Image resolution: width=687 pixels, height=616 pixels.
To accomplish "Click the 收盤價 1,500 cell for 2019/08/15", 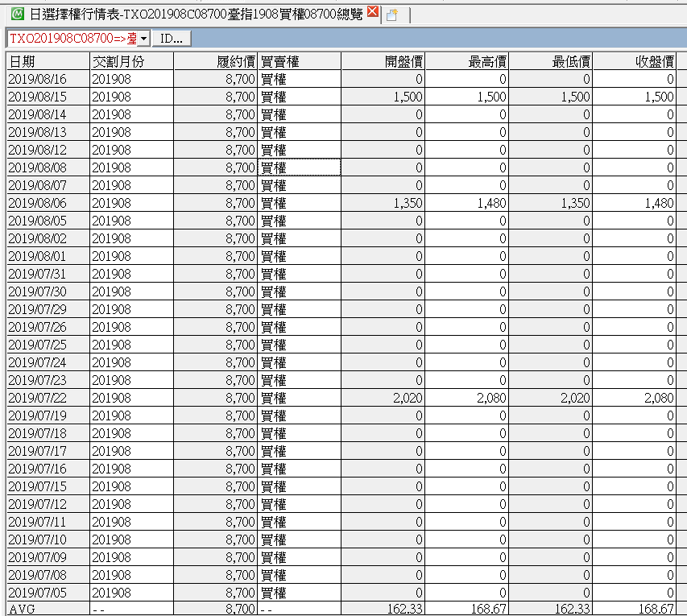I will (634, 97).
